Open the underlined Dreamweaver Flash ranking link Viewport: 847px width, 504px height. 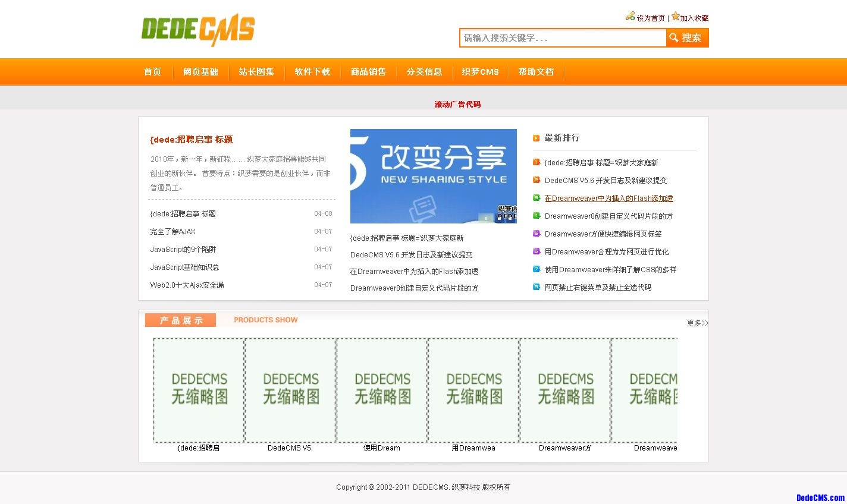[x=608, y=199]
